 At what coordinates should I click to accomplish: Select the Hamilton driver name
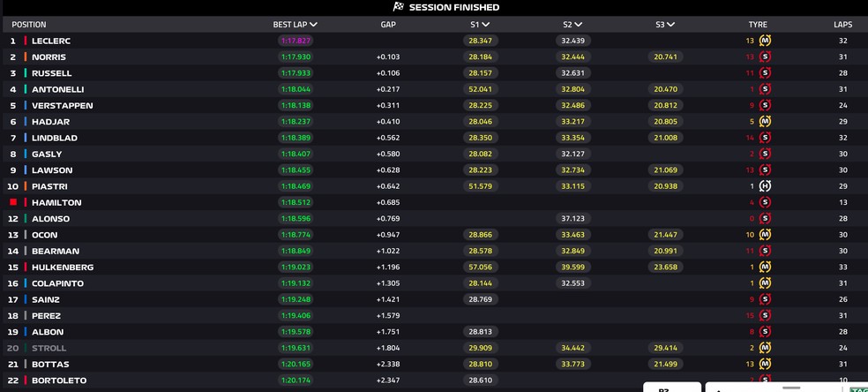pos(56,202)
